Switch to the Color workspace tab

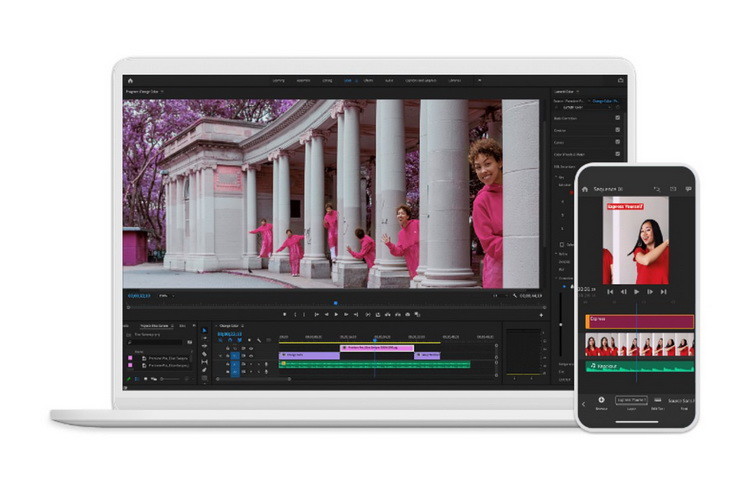point(348,80)
